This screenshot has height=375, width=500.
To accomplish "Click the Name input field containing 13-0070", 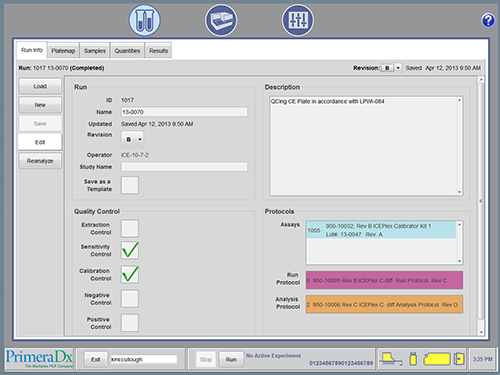I will (184, 112).
